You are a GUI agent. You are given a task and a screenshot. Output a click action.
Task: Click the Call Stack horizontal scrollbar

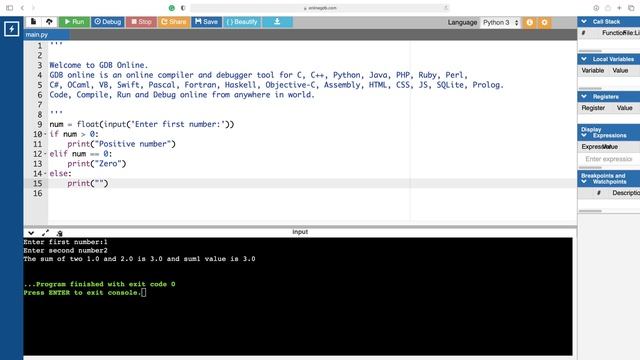pos(590,51)
